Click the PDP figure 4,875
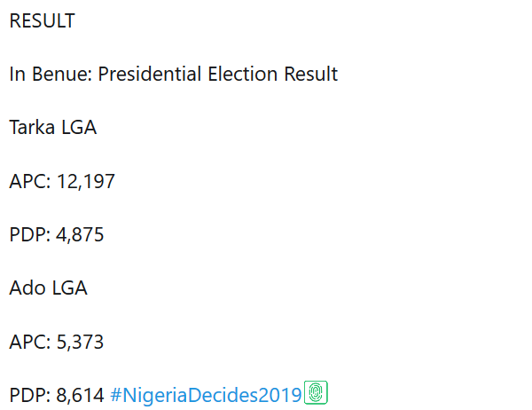This screenshot has height=410, width=532. tap(81, 235)
